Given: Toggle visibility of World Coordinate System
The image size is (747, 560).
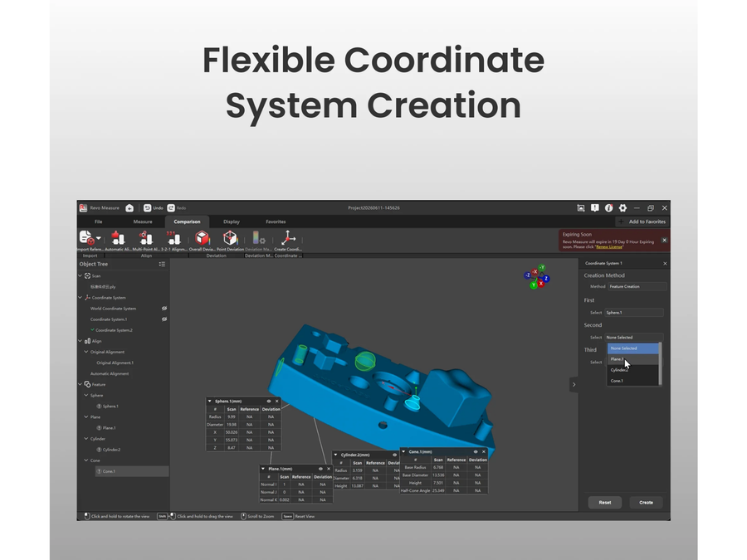Looking at the screenshot, I should [164, 309].
